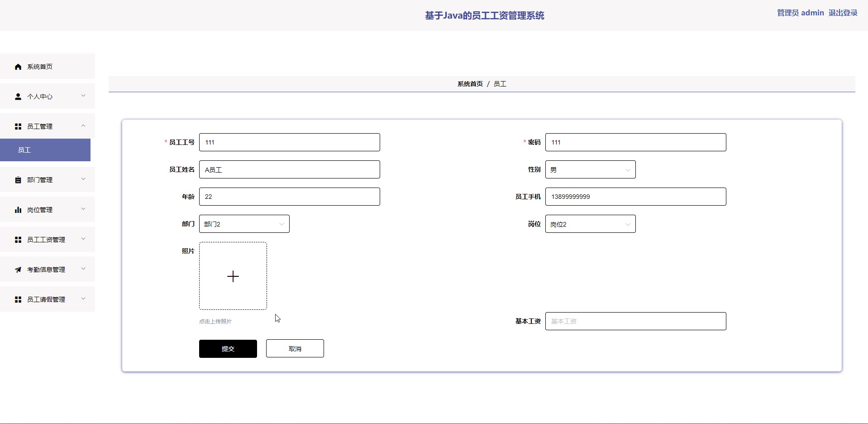Viewport: 868px width, 424px height.
Task: Click the 取消 cancel button
Action: click(x=295, y=348)
